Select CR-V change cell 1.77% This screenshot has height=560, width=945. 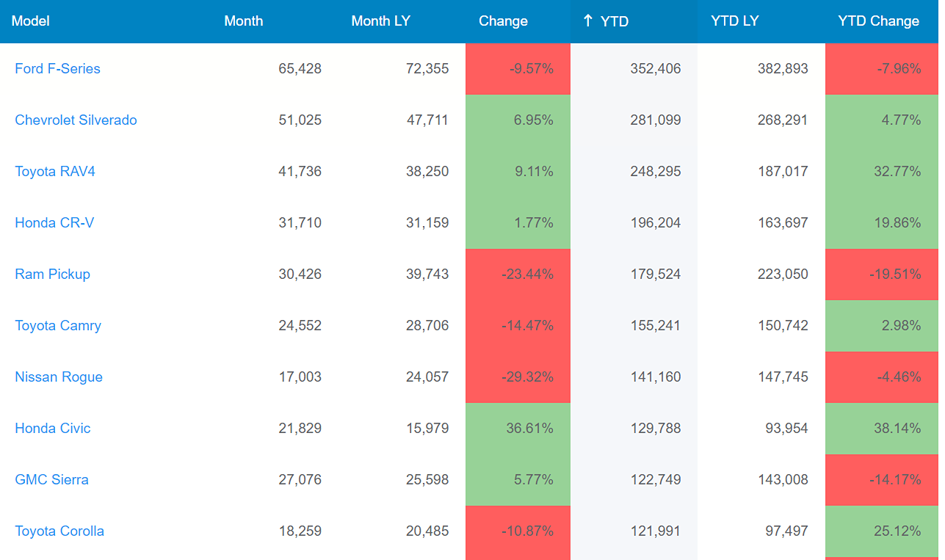tap(518, 223)
